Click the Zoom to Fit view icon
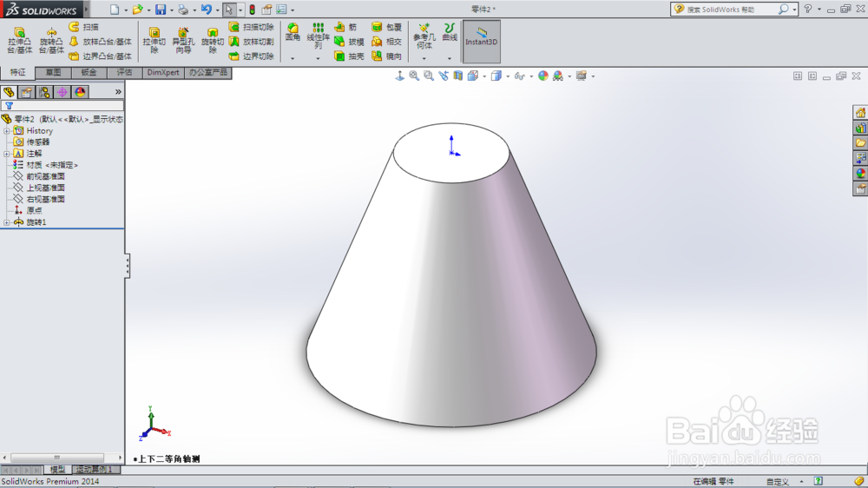Screen dimensions: 868x488 [413, 76]
